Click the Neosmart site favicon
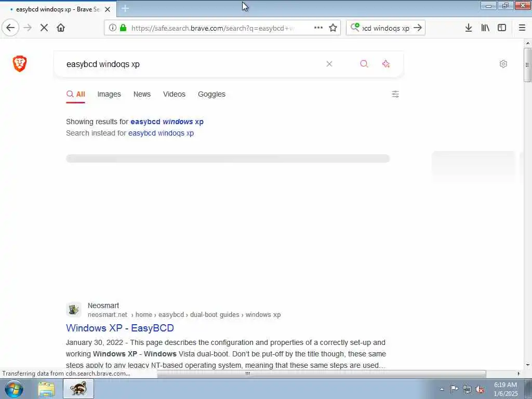Screen dimensions: 532x399 (74, 310)
